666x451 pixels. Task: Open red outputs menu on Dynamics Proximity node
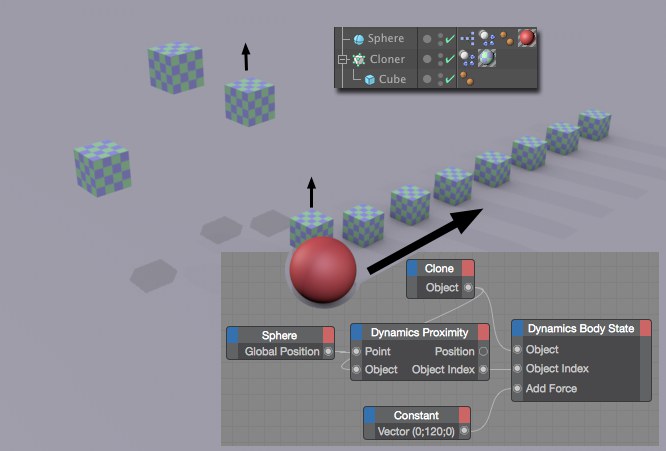click(483, 332)
